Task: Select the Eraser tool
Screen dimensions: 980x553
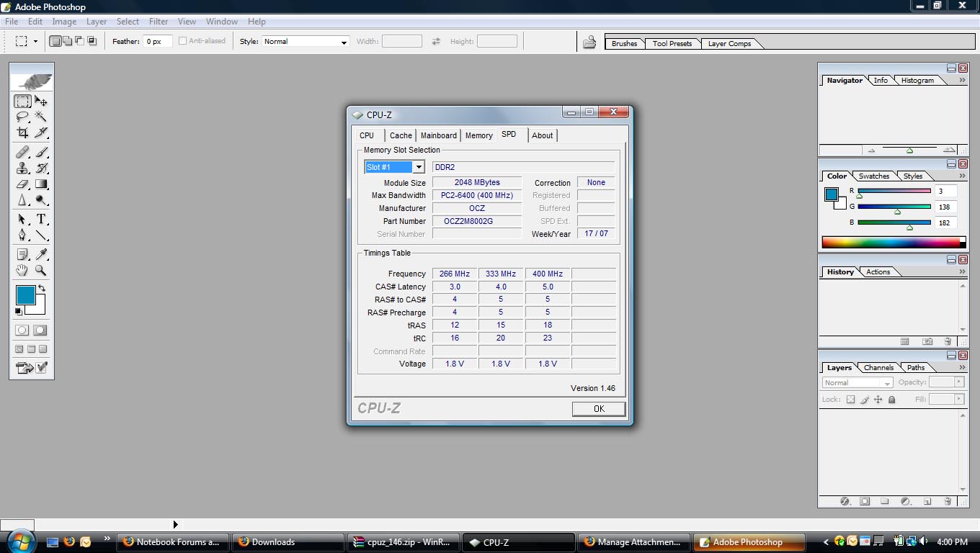Action: (22, 184)
